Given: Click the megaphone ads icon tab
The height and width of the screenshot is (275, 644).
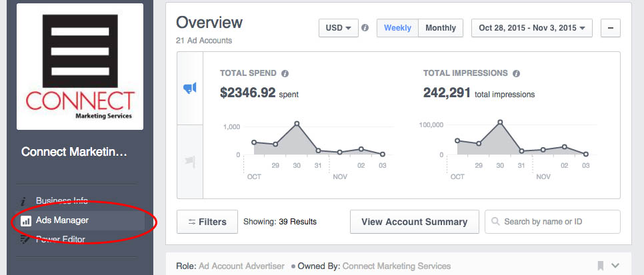Looking at the screenshot, I should click(190, 88).
